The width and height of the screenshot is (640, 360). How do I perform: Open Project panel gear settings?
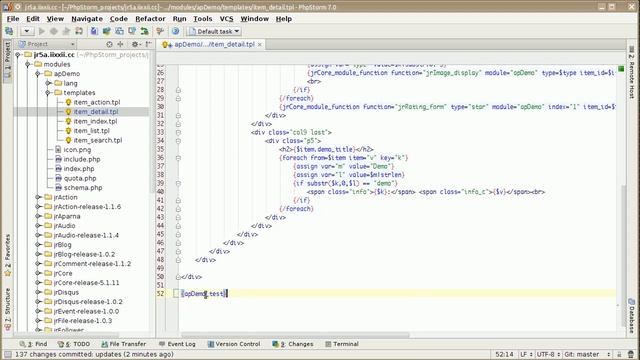tap(135, 44)
